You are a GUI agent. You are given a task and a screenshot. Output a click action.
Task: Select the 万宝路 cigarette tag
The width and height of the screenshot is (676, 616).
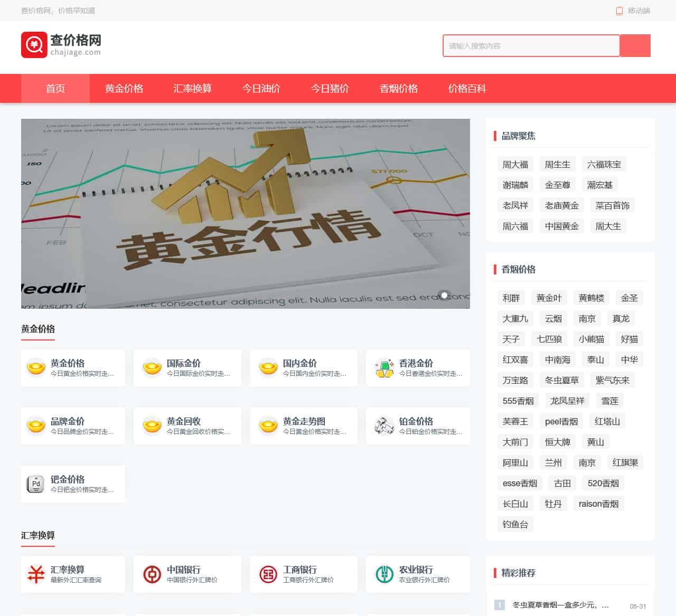(x=515, y=380)
